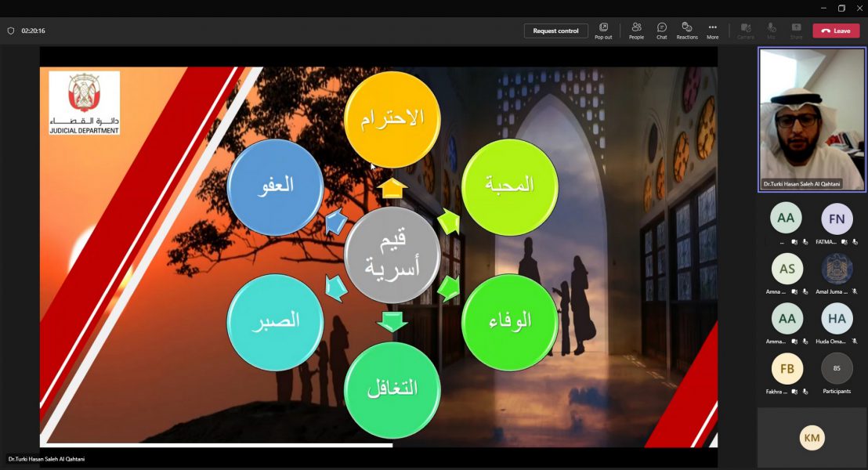This screenshot has width=868, height=470.
Task: Open the Reactions menu
Action: tap(686, 30)
